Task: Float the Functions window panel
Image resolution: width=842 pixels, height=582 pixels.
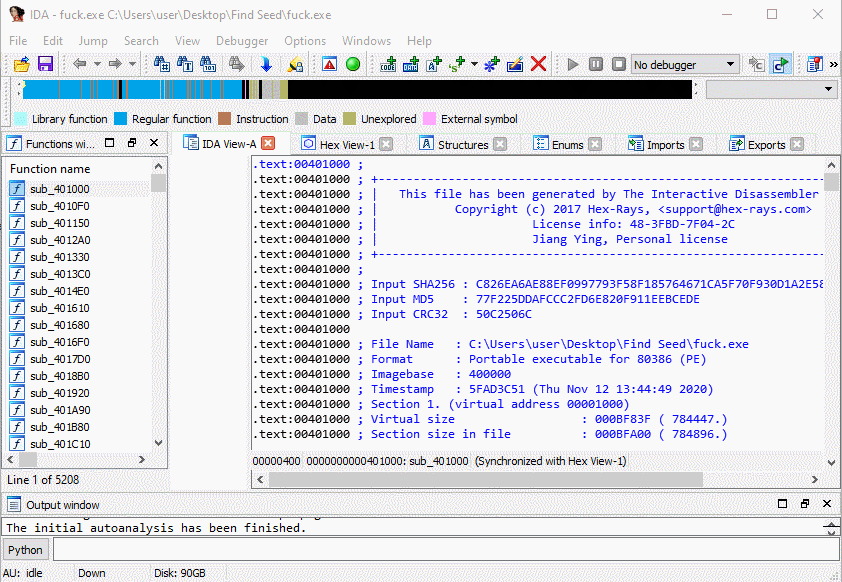Action: point(132,143)
